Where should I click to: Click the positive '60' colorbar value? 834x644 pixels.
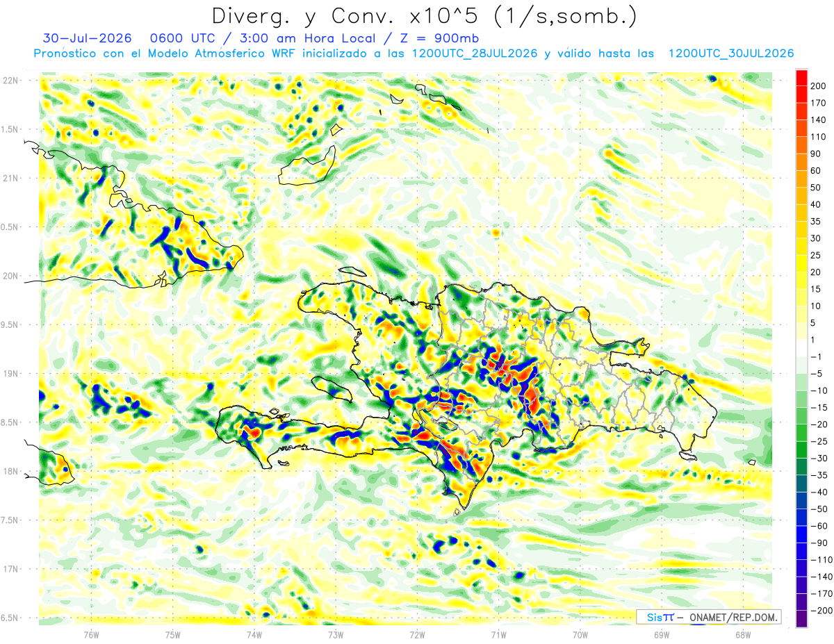pyautogui.click(x=817, y=171)
